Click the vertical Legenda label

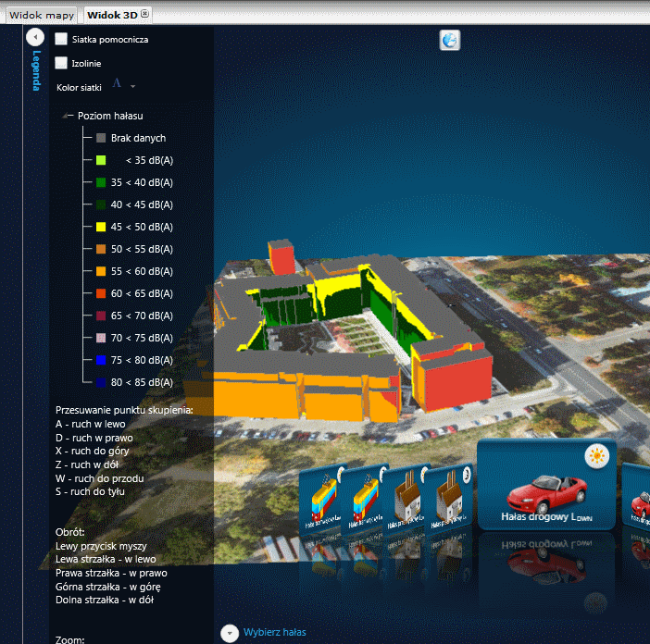click(x=36, y=70)
